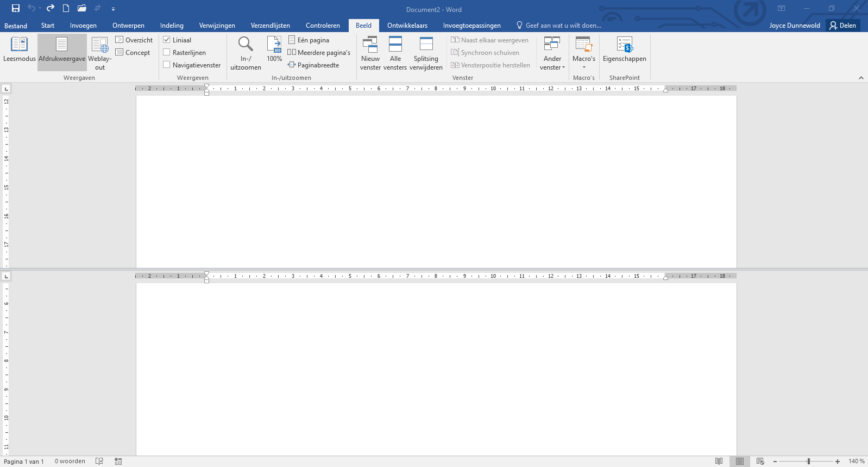Open SharePoint Eigenschappen

(x=625, y=50)
